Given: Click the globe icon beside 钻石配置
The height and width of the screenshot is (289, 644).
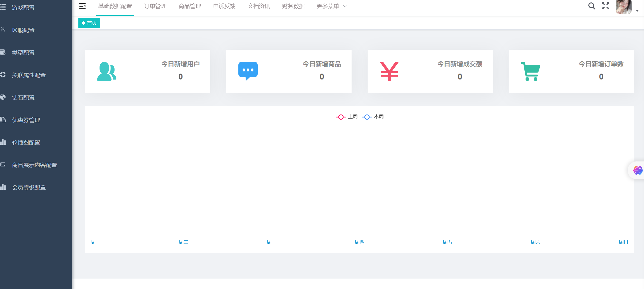Looking at the screenshot, I should pyautogui.click(x=3, y=97).
